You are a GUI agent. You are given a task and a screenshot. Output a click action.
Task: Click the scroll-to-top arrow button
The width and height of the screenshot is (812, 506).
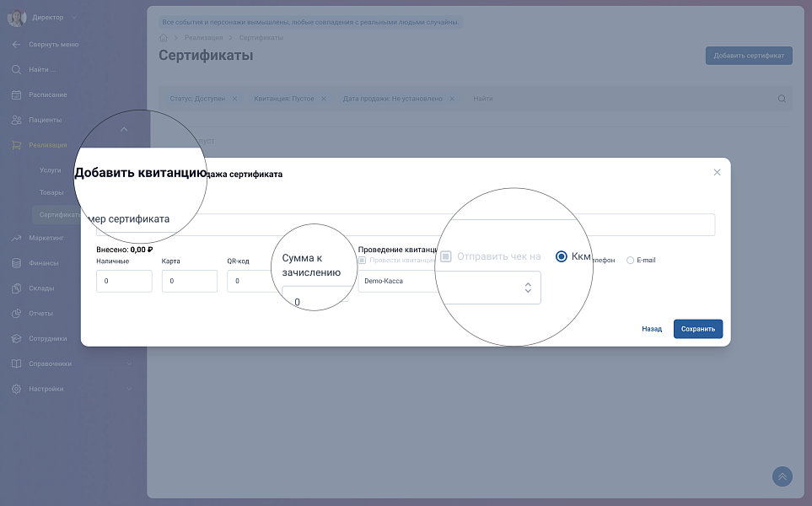coord(782,476)
